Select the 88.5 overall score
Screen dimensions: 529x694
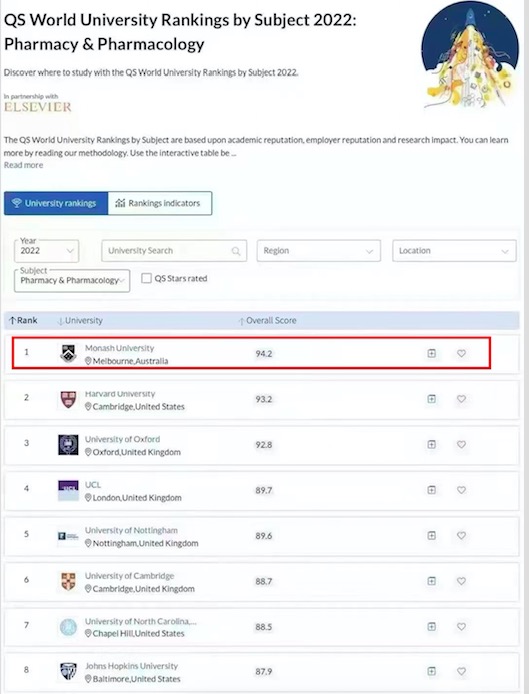[264, 627]
